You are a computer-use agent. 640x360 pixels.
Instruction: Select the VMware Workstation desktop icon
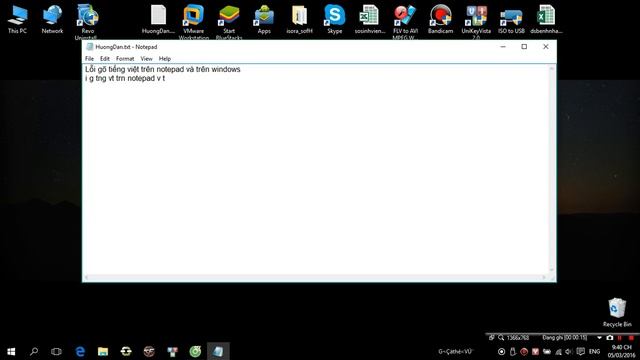(x=193, y=21)
